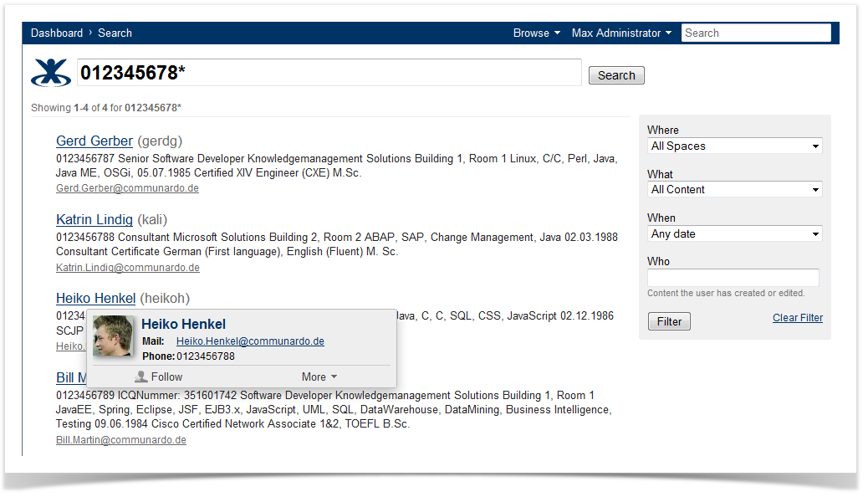This screenshot has height=497, width=868.
Task: Open the When date dropdown
Action: coord(735,234)
